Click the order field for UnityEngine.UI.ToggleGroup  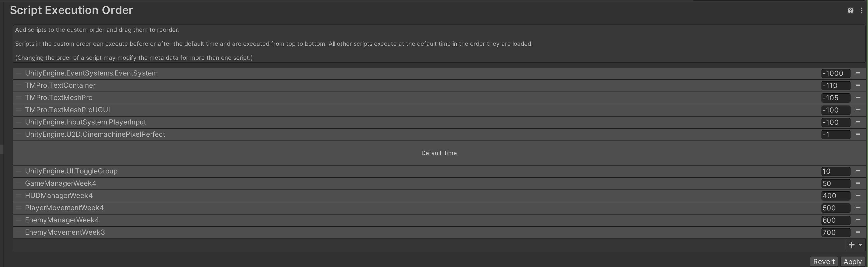[835, 171]
